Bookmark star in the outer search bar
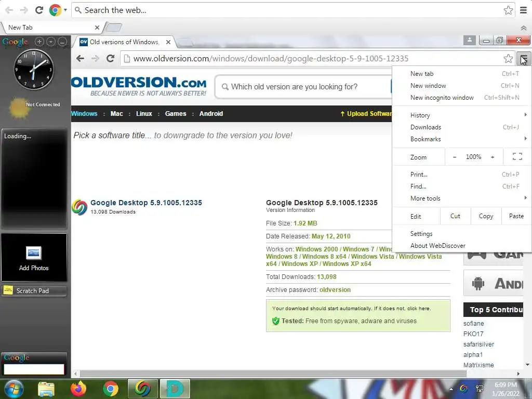The width and height of the screenshot is (532, 399). pos(508,10)
